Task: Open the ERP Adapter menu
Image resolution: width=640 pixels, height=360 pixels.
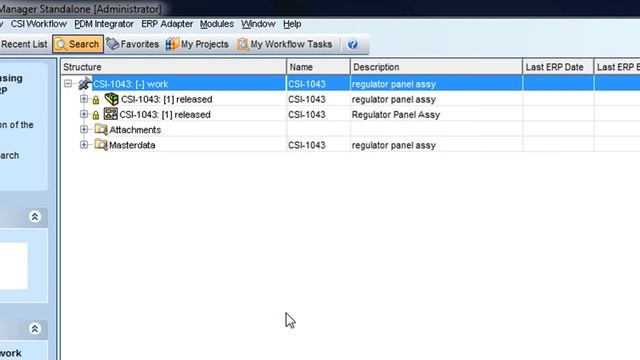Action: pyautogui.click(x=167, y=24)
